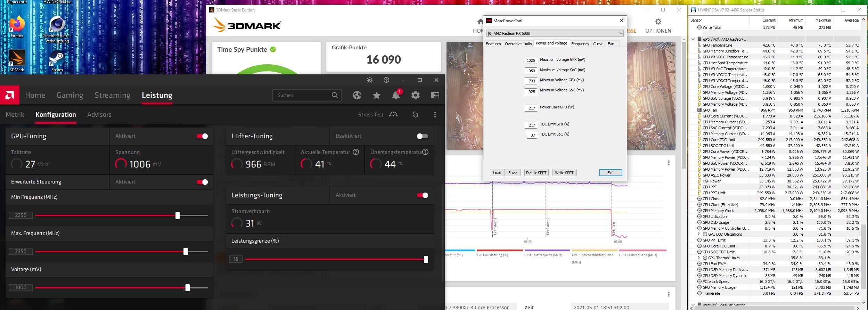Click Min Frequenz slider handle
The image size is (868, 310).
(x=178, y=215)
